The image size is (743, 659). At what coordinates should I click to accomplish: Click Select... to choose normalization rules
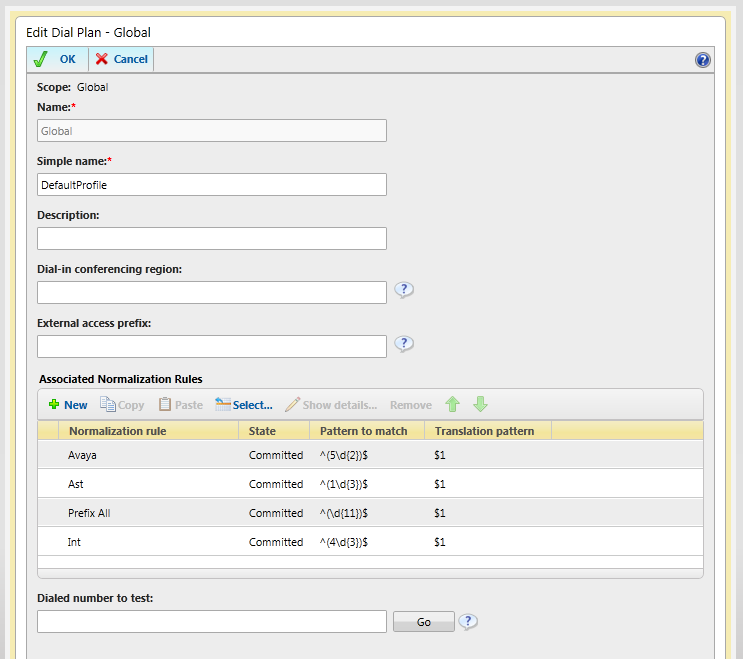(244, 405)
